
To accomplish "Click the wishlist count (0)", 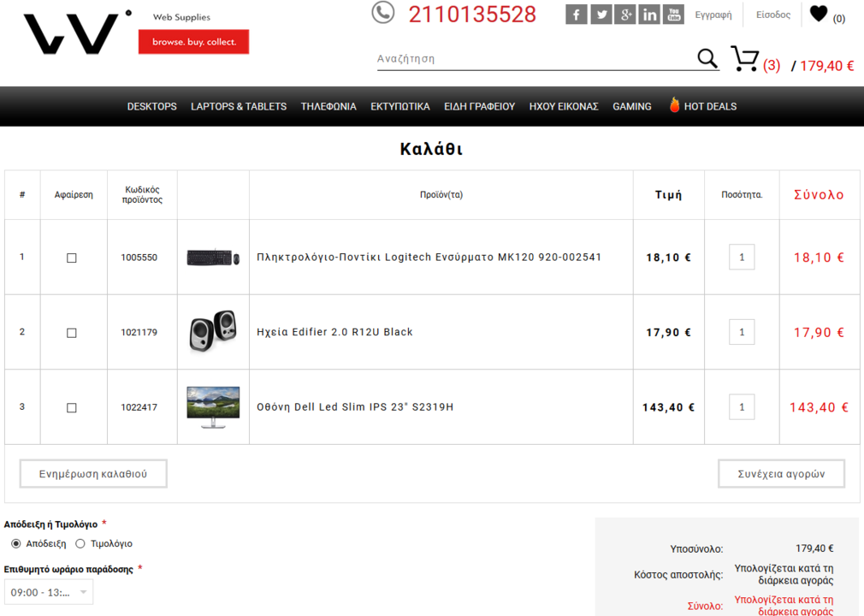I will pos(838,19).
